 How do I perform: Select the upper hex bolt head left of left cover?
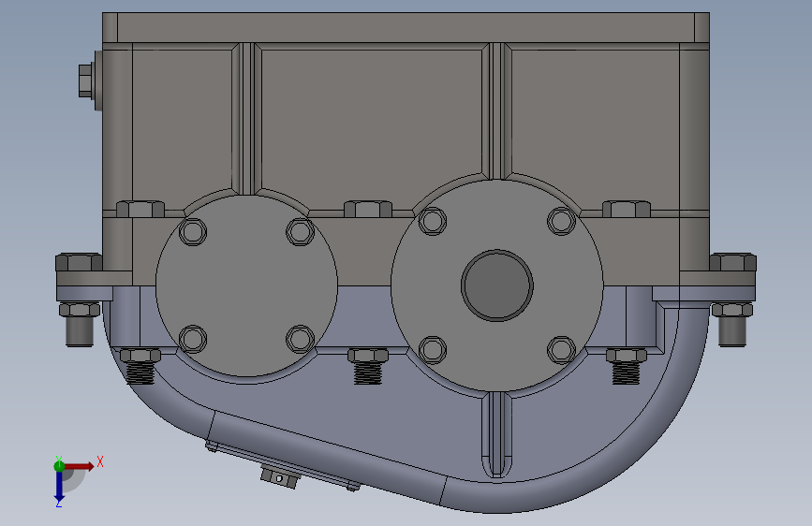[140, 209]
